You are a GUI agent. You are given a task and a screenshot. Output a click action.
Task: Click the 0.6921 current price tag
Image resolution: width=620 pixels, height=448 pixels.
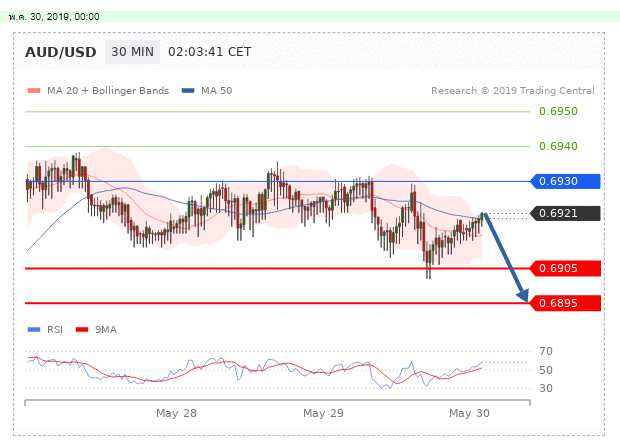[565, 213]
